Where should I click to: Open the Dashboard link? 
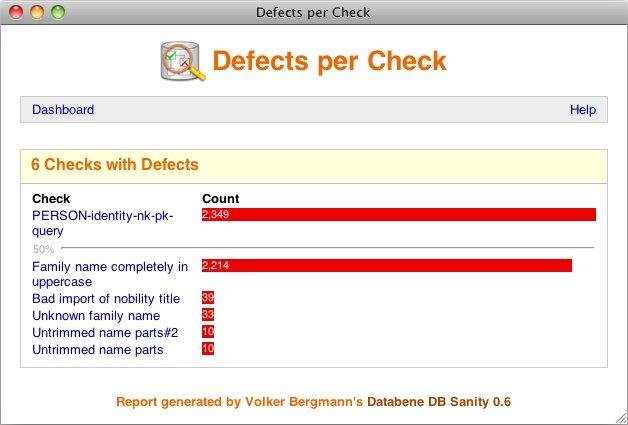[63, 110]
